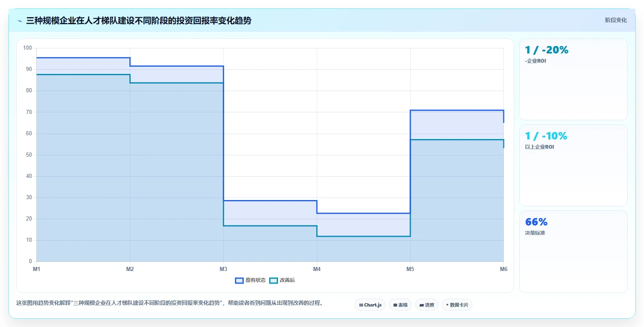Image resolution: width=644 pixels, height=327 pixels.
Task: Toggle the 改善后 legend series
Action: [282, 280]
